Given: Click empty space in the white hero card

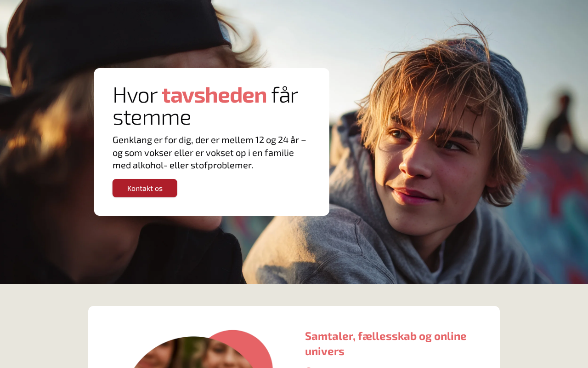Looking at the screenshot, I should 257,193.
